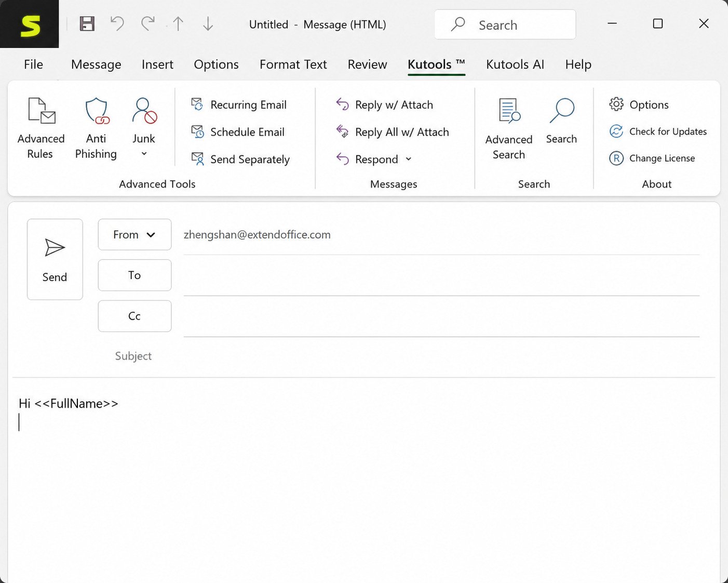This screenshot has height=583, width=728.
Task: Switch to the Kutools AI tab
Action: [x=515, y=64]
